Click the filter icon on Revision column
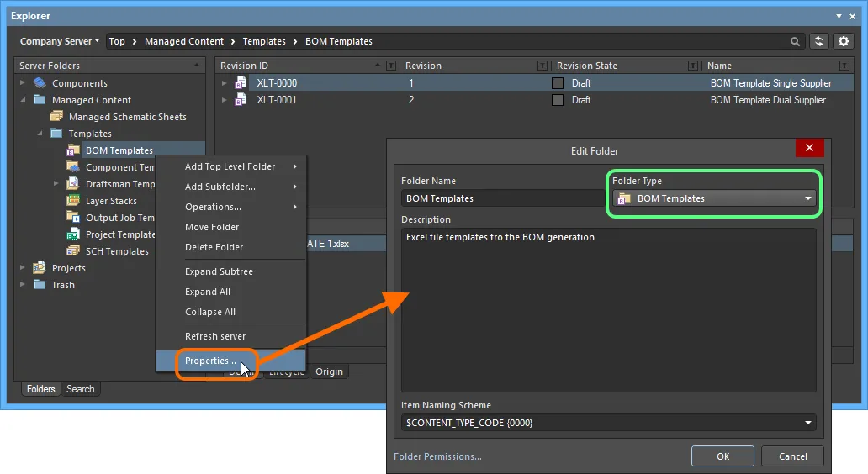Image resolution: width=868 pixels, height=474 pixels. (x=542, y=66)
